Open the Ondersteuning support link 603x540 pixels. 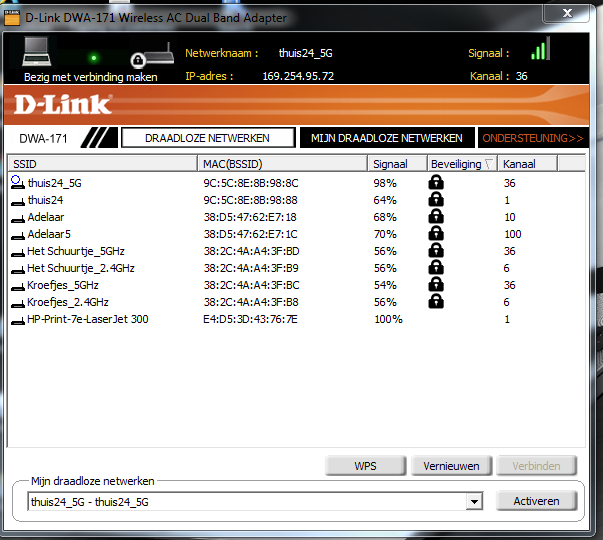click(533, 138)
